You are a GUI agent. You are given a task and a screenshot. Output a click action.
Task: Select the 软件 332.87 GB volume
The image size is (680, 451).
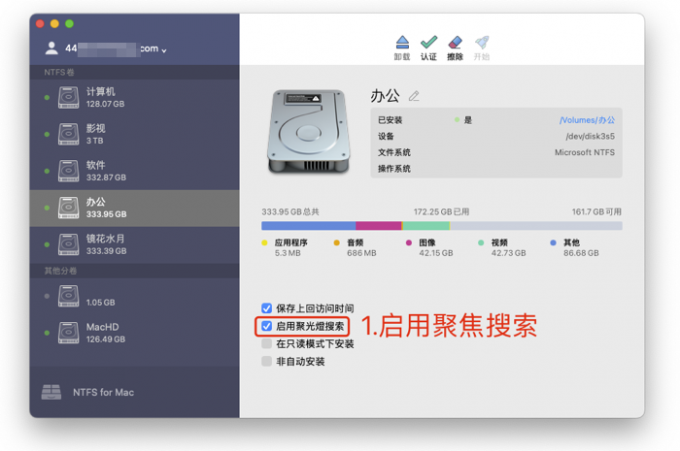(x=134, y=171)
